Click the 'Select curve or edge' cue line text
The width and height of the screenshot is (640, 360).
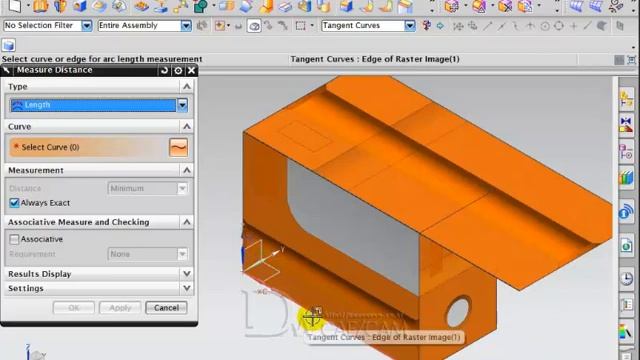click(102, 59)
